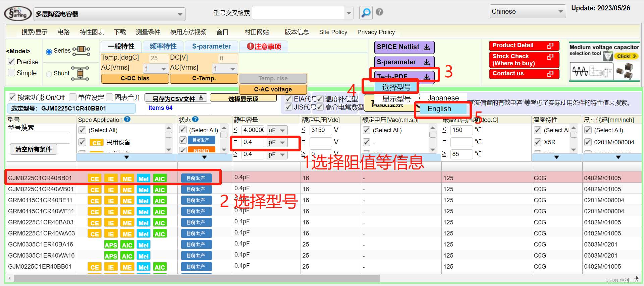644x286 pixels.
Task: Click CE badge in GRM0225C1CR40WA03 row
Action: pyautogui.click(x=95, y=234)
